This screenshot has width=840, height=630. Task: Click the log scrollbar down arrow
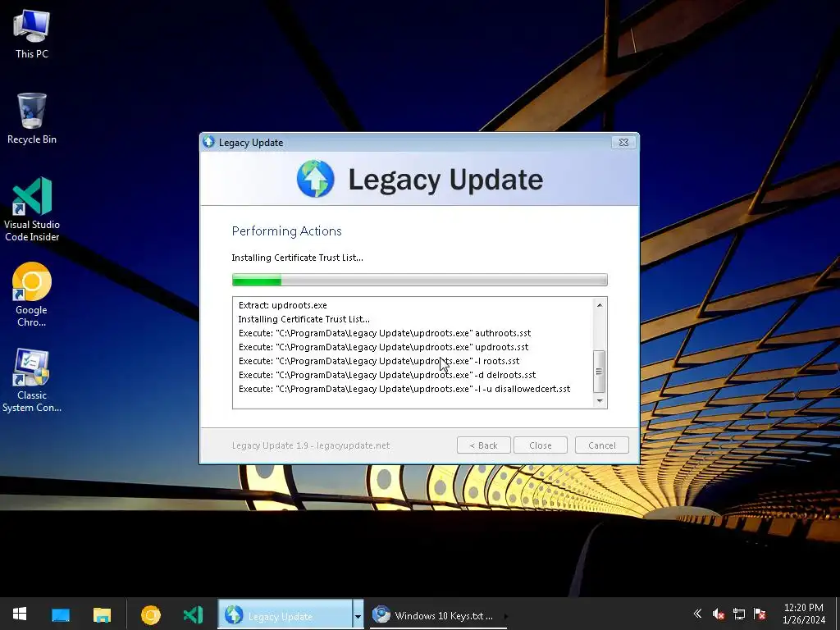point(600,400)
